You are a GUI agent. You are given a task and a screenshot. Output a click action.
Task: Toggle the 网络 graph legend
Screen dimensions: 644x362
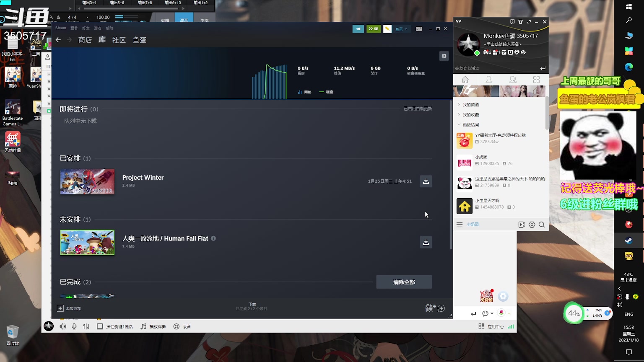click(305, 92)
